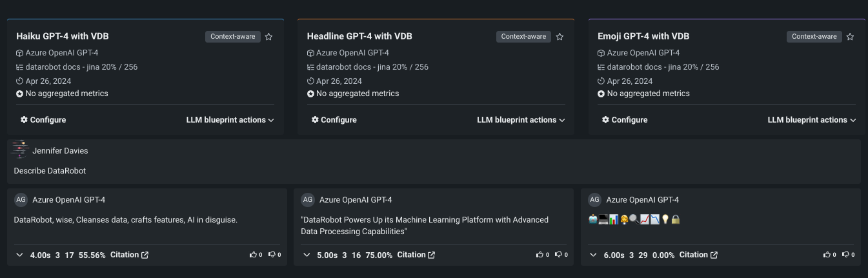
Task: Expand the emoji response details chevron
Action: [x=594, y=255]
